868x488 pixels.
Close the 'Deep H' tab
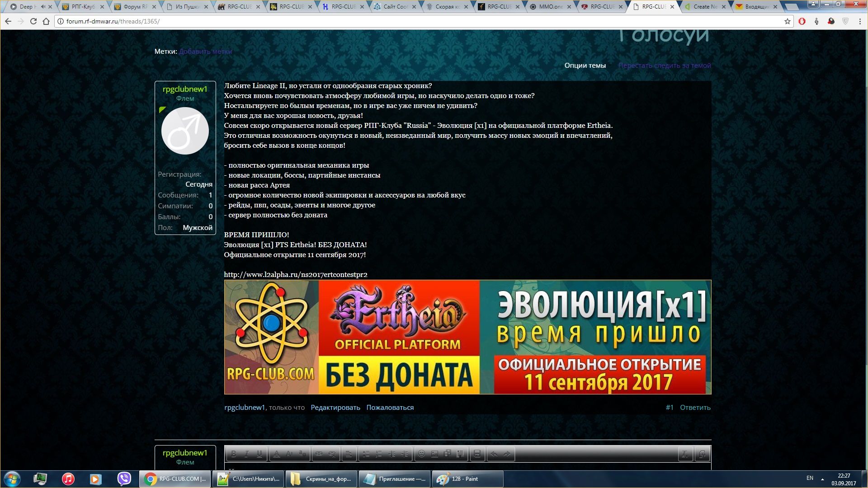50,7
